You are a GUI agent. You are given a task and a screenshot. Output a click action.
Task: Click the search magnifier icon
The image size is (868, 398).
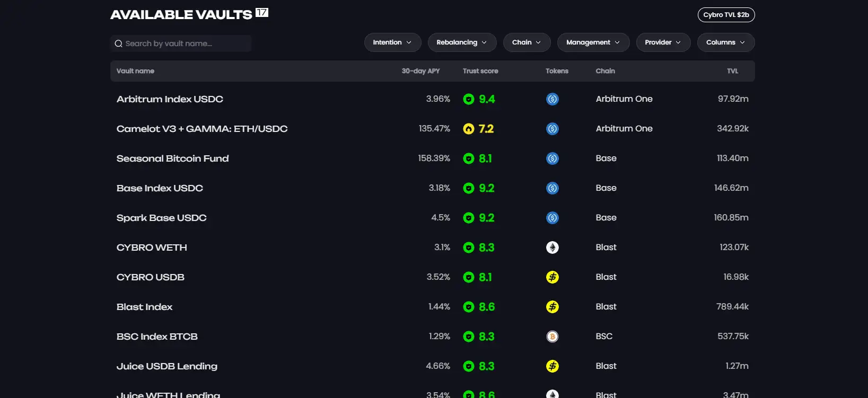119,44
